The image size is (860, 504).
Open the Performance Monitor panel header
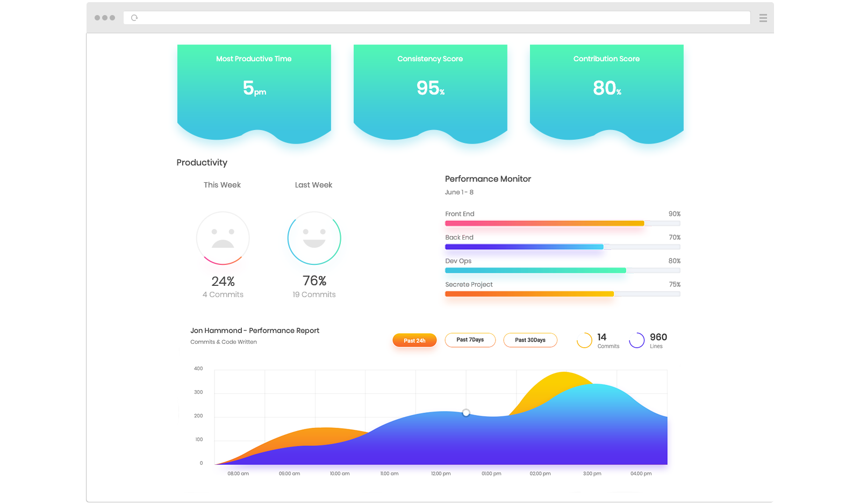(x=488, y=178)
